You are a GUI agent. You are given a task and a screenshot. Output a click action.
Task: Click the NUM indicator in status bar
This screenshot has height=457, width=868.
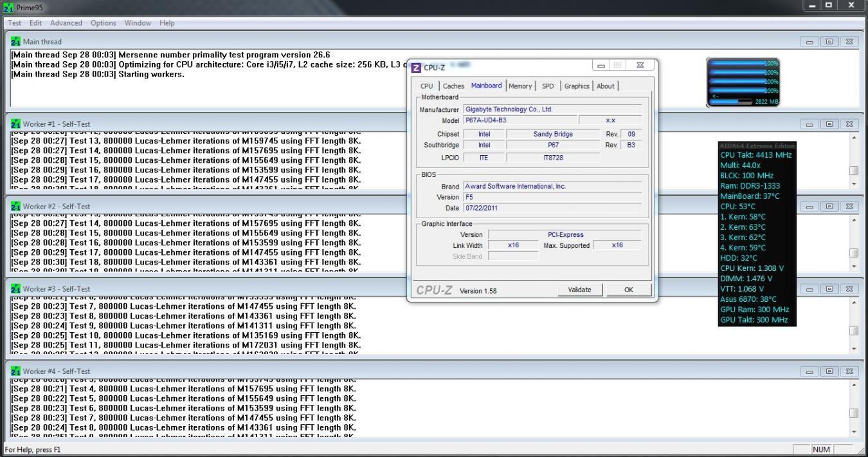[821, 449]
